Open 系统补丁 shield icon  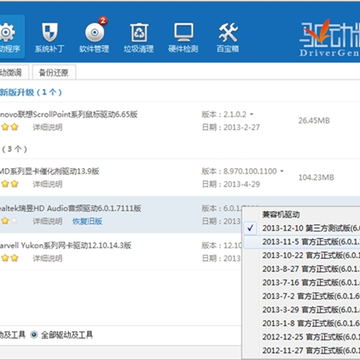pyautogui.click(x=50, y=32)
